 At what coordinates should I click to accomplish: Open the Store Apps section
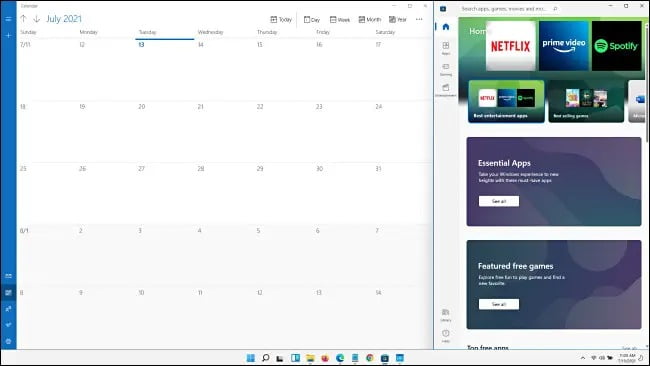click(x=446, y=48)
